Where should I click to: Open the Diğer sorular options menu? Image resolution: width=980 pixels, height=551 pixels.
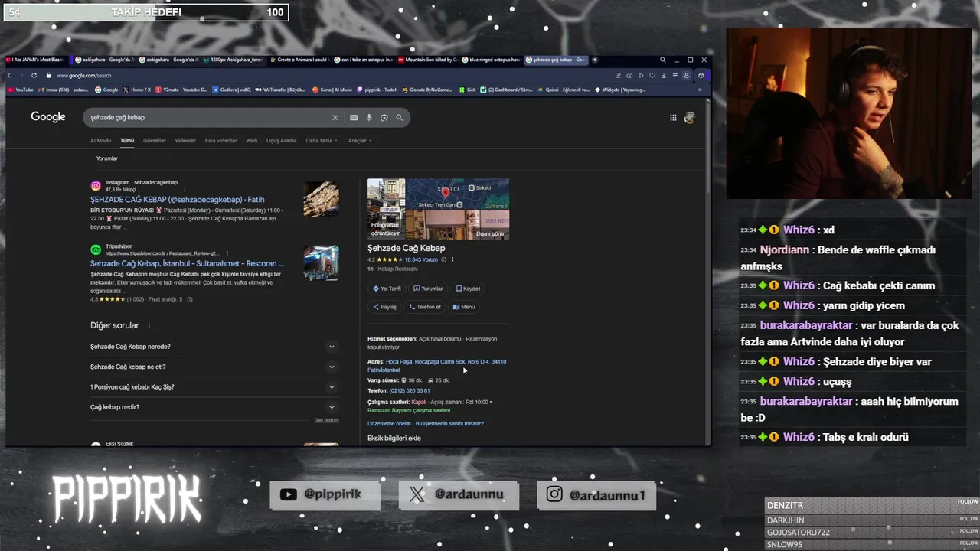[x=149, y=325]
